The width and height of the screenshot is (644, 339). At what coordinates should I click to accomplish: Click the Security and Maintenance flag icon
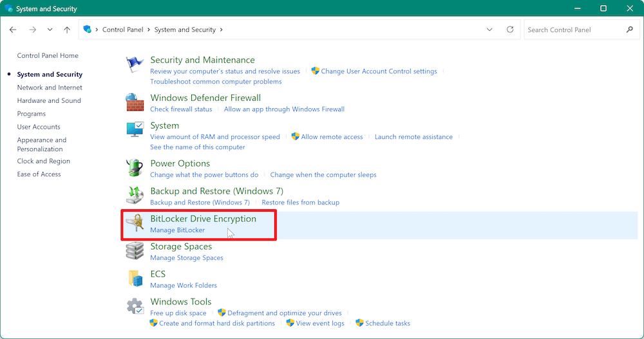pos(135,64)
